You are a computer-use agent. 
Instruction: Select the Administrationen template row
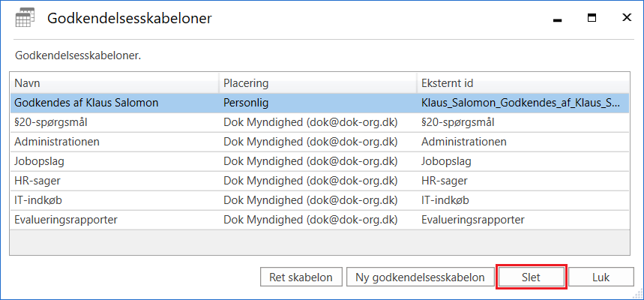(x=57, y=142)
